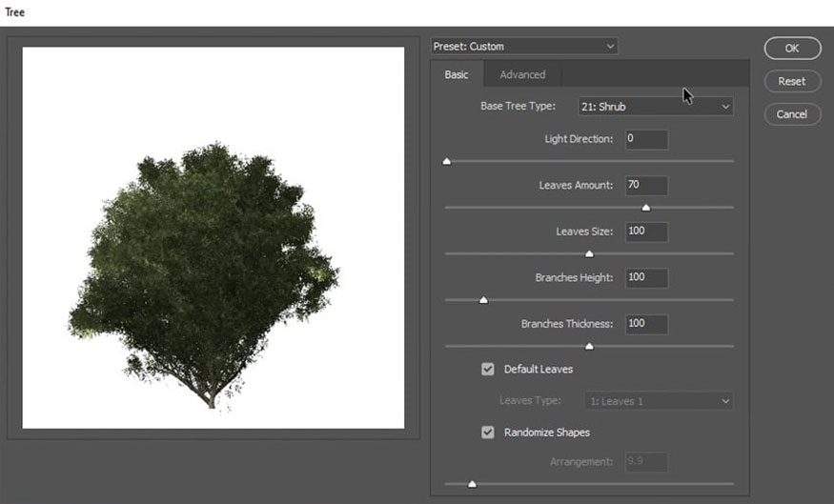Uncheck the Default Leaves checkbox

click(488, 369)
